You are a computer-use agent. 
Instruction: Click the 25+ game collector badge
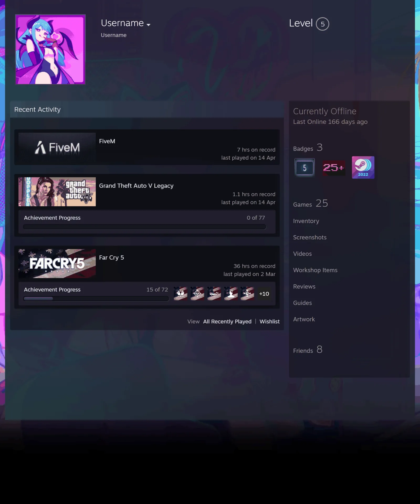pos(334,168)
